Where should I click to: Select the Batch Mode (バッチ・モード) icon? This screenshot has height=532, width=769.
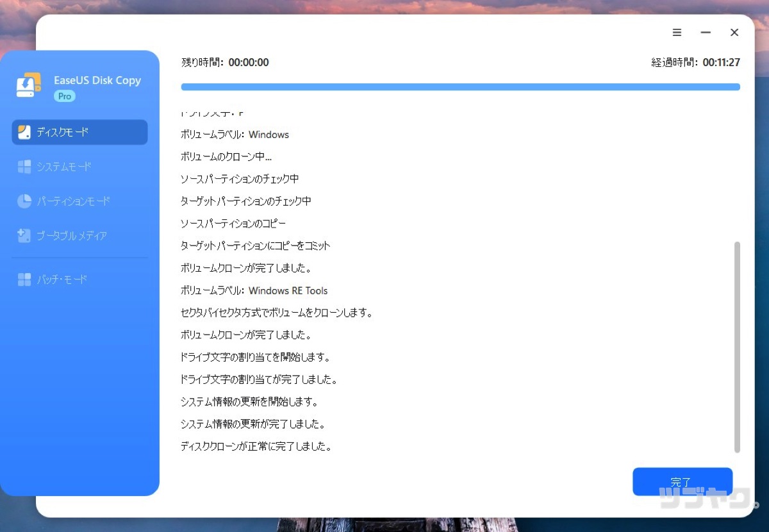pyautogui.click(x=24, y=279)
